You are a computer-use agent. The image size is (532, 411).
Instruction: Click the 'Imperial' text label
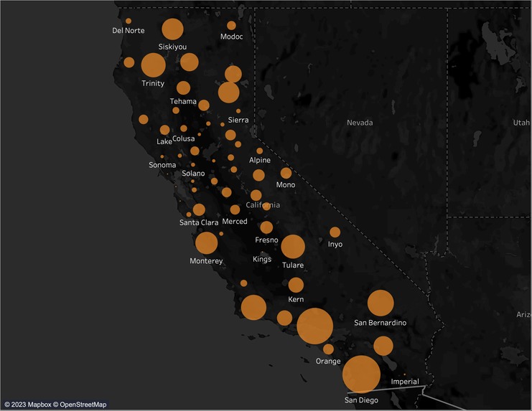[405, 382]
